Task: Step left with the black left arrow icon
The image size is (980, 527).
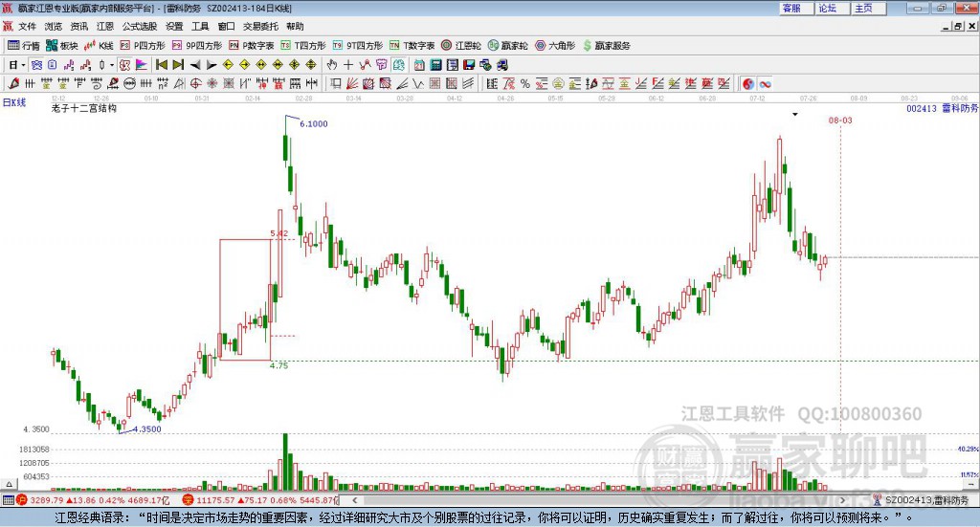Action: point(195,65)
